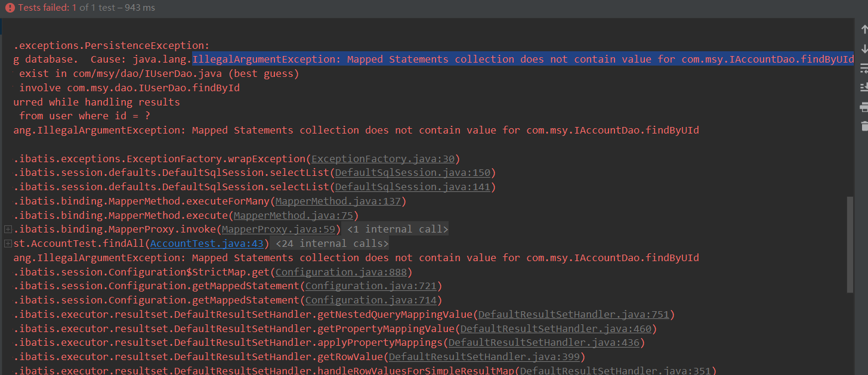Viewport: 868px width, 375px height.
Task: Click the 'handleRowValuesForSimpleResultMap' stack frame text
Action: (416, 371)
